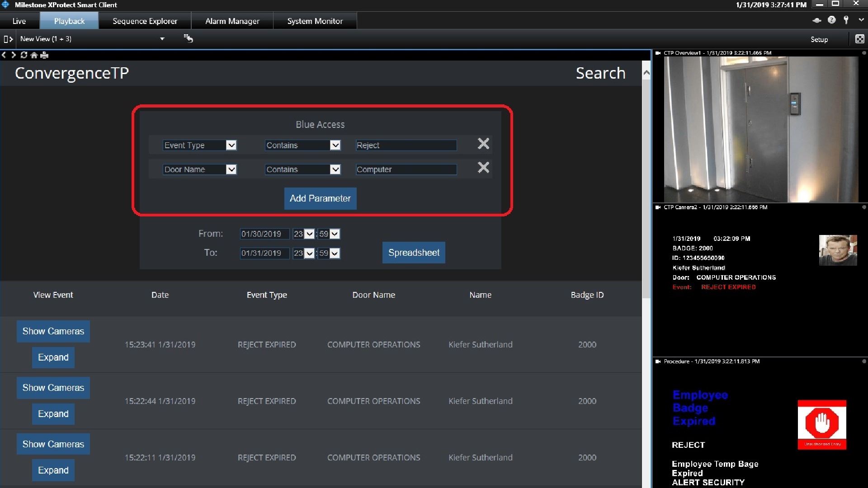868x488 pixels.
Task: Remove the Event Type parameter row
Action: pyautogui.click(x=483, y=144)
